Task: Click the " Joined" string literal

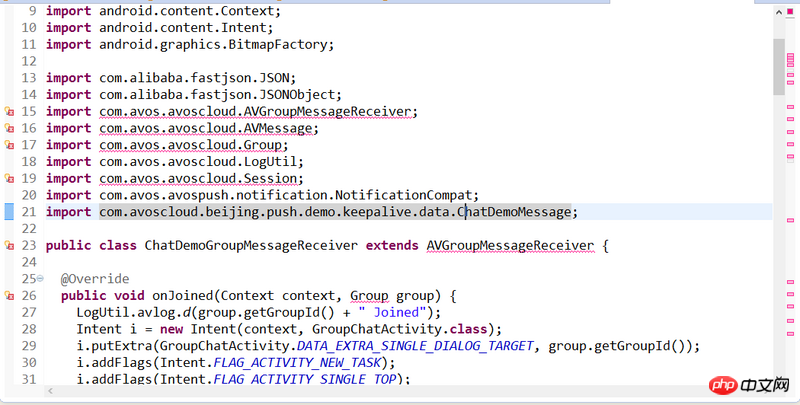Action: pos(392,313)
